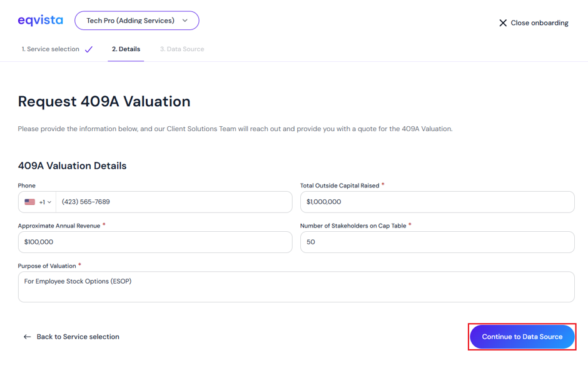Click the X icon beside Close onboarding
Viewport: 588px width, 373px height.
[x=503, y=23]
